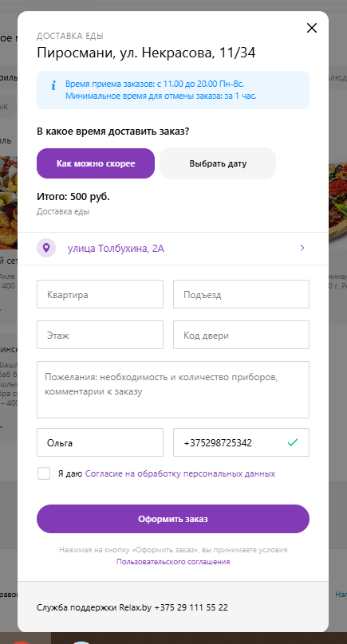The height and width of the screenshot is (644, 347).
Task: Click the Оформить заказ button
Action: click(173, 519)
